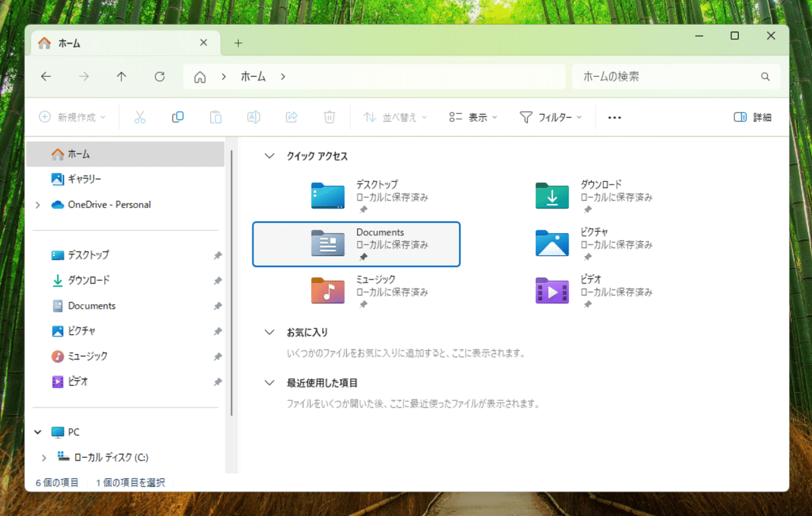
Task: Refresh the current folder view
Action: (159, 77)
